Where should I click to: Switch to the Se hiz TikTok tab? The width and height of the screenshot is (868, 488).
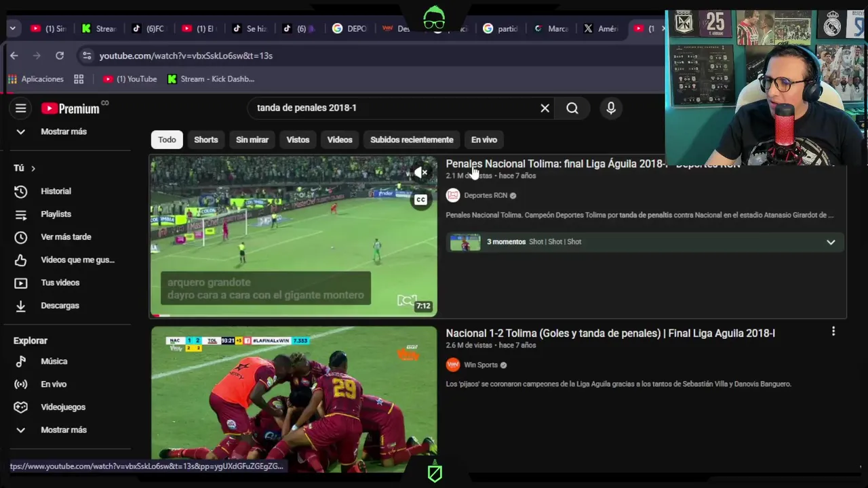250,28
